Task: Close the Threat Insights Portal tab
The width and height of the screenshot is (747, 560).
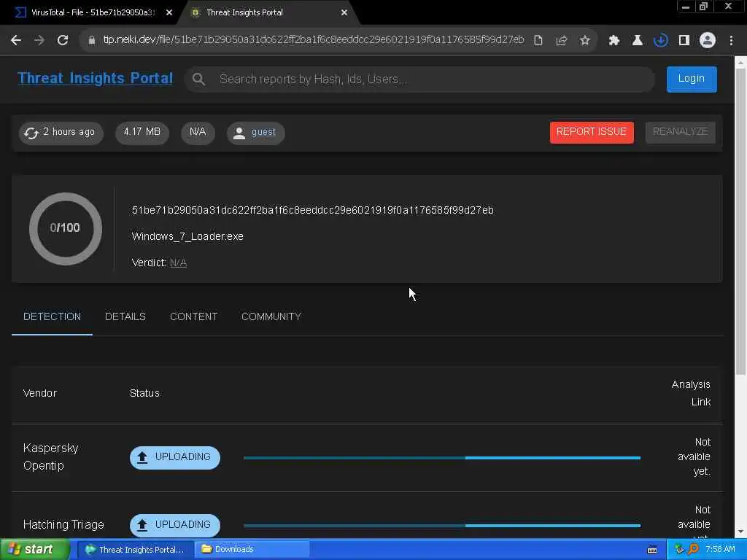Action: pos(344,13)
